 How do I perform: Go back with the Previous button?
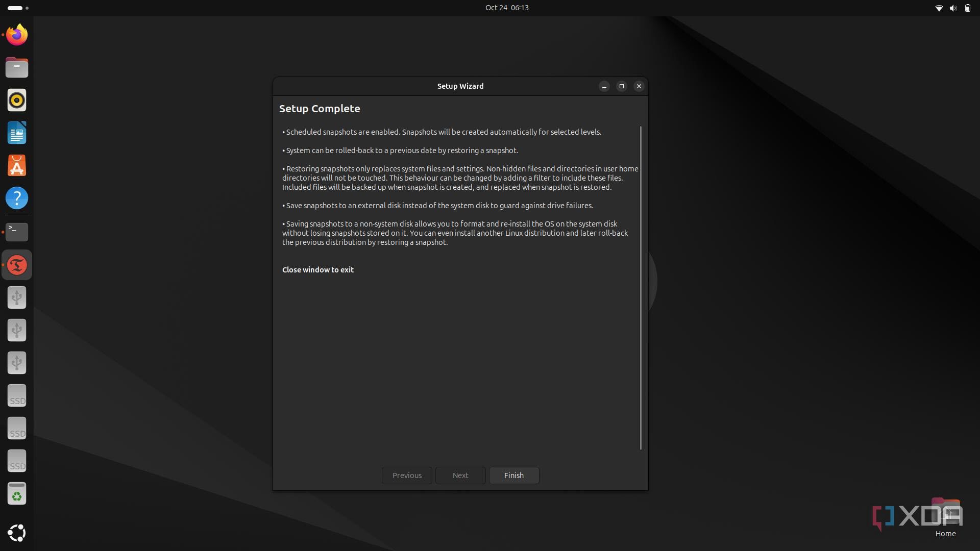[407, 475]
